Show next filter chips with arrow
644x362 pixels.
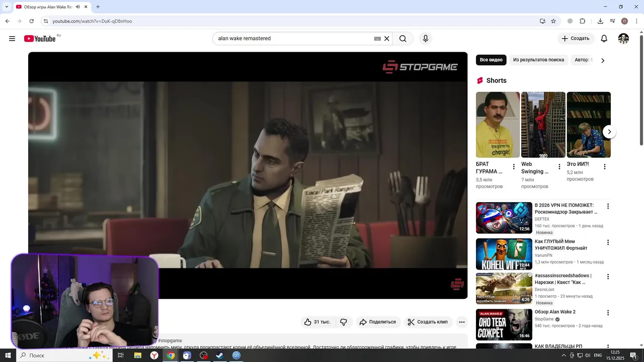(x=603, y=60)
